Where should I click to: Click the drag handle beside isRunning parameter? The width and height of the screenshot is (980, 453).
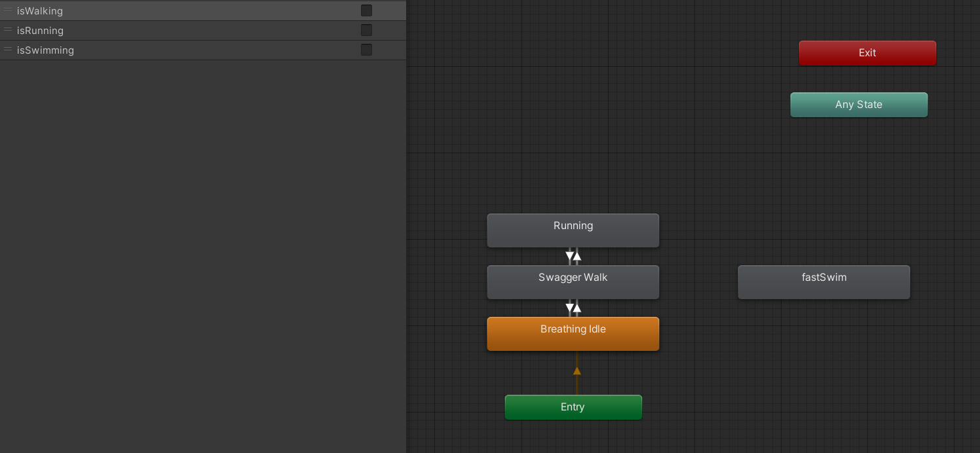pyautogui.click(x=7, y=30)
